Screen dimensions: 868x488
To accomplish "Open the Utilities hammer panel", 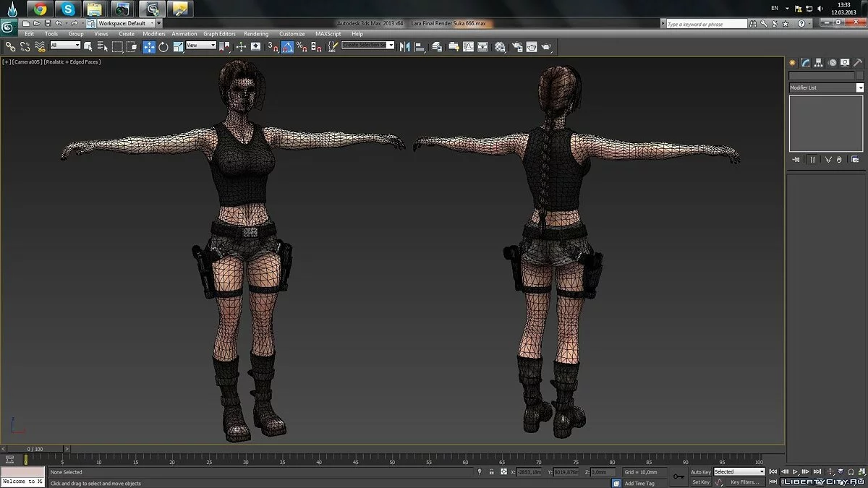I will 858,63.
